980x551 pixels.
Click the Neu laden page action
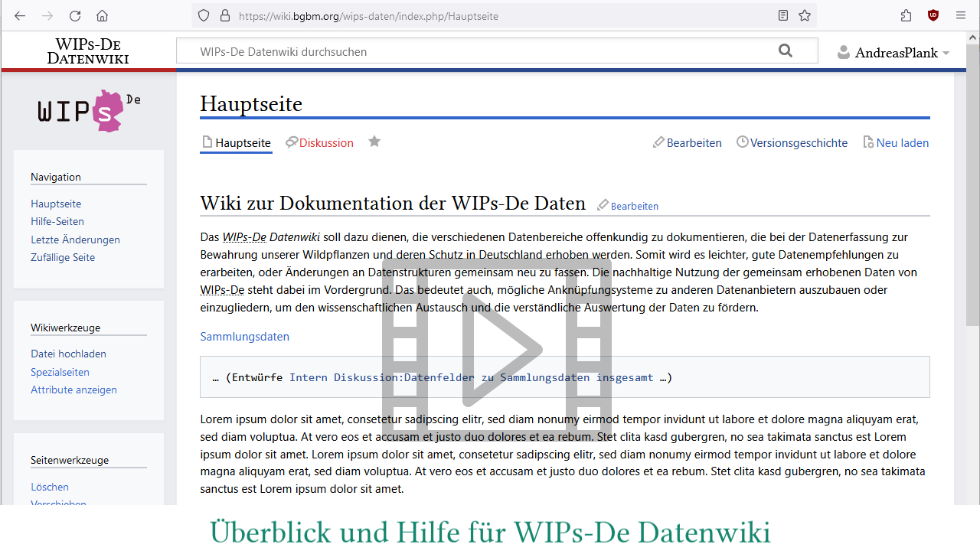pos(901,143)
